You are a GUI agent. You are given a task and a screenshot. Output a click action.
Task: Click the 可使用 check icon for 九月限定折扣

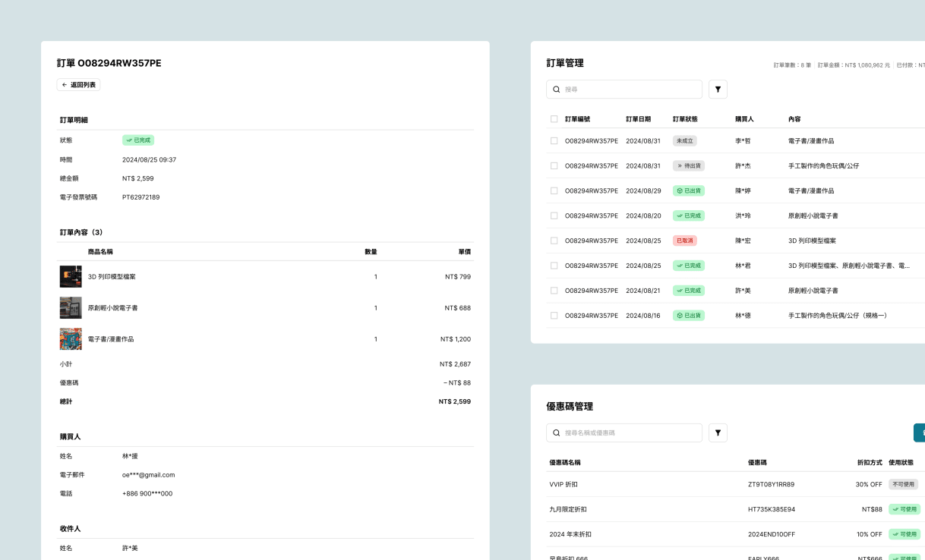point(895,509)
